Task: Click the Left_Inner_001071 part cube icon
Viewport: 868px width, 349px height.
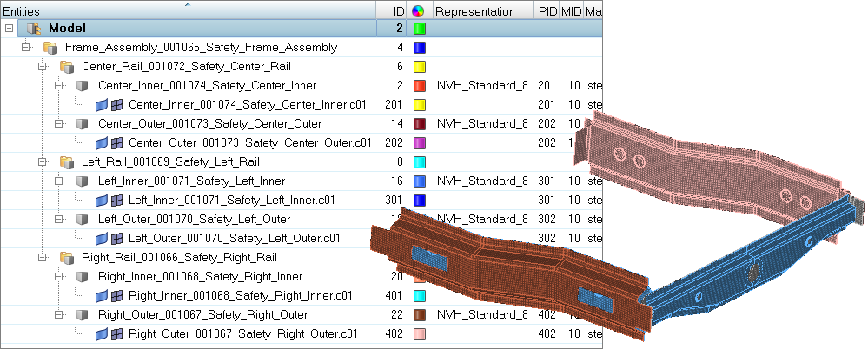Action: coord(82,181)
